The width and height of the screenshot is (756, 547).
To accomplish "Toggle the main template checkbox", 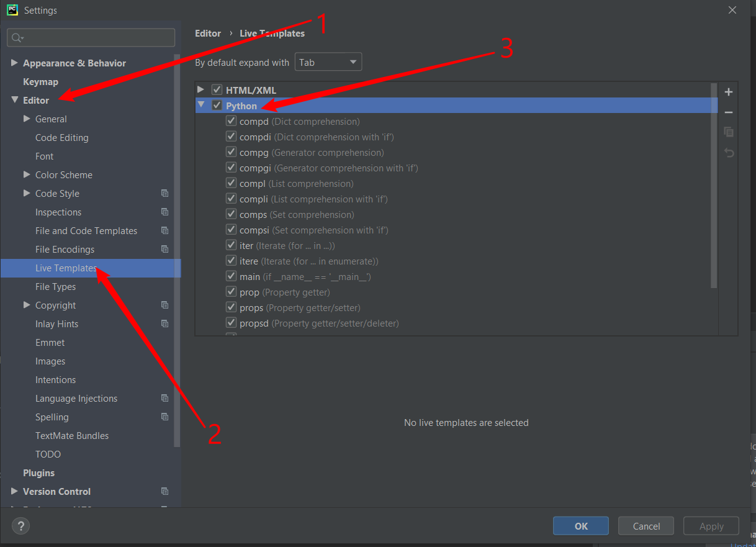I will 231,277.
